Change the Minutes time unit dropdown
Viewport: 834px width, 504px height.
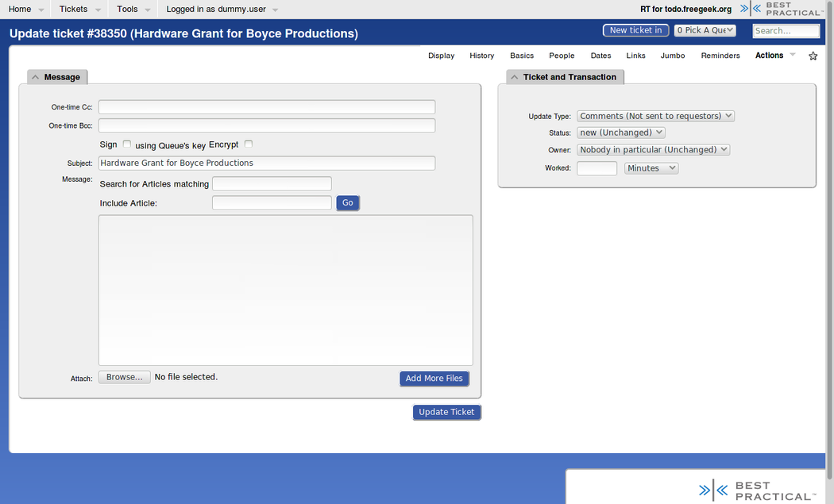[651, 168]
